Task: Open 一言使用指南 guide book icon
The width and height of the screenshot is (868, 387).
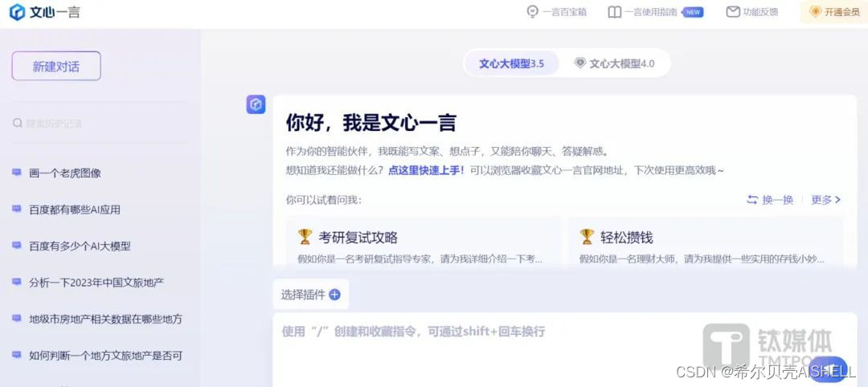Action: pyautogui.click(x=614, y=12)
